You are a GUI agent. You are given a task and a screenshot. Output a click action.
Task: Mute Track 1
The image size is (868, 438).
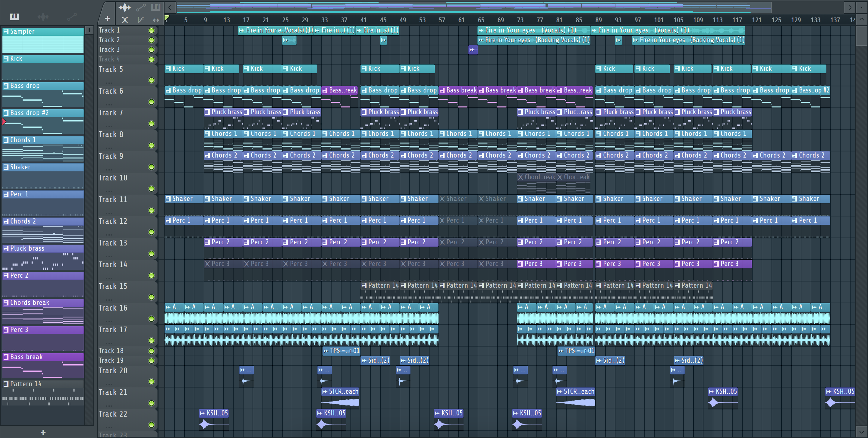pyautogui.click(x=152, y=31)
